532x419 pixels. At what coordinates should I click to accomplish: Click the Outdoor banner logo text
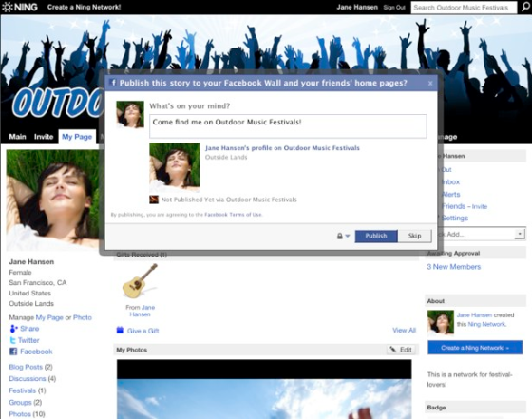[x=58, y=103]
